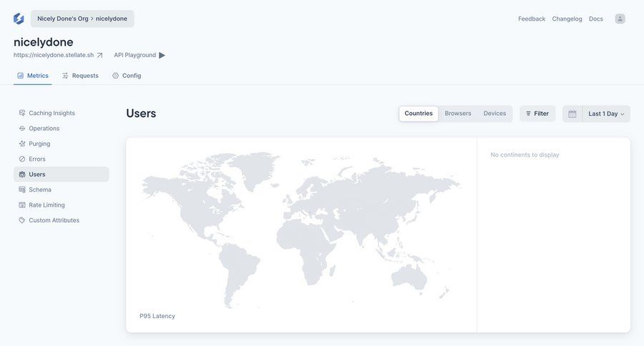Image resolution: width=644 pixels, height=346 pixels.
Task: Click the calendar icon for date range
Action: click(572, 114)
